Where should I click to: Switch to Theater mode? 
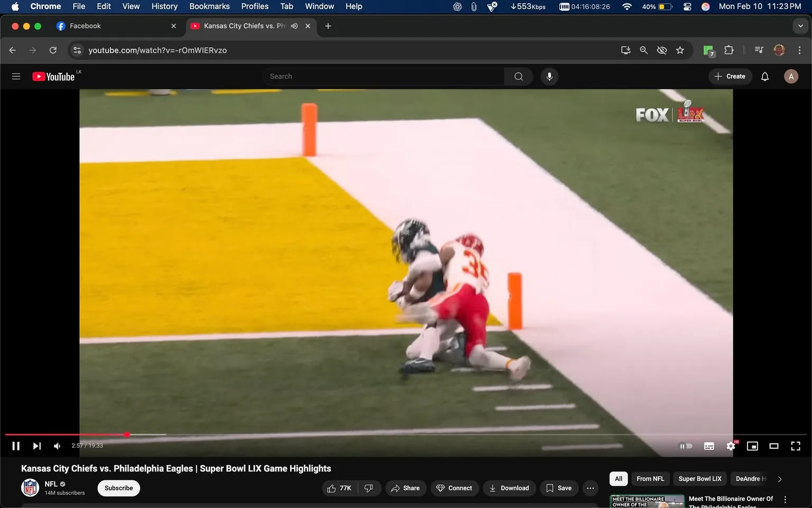(774, 446)
